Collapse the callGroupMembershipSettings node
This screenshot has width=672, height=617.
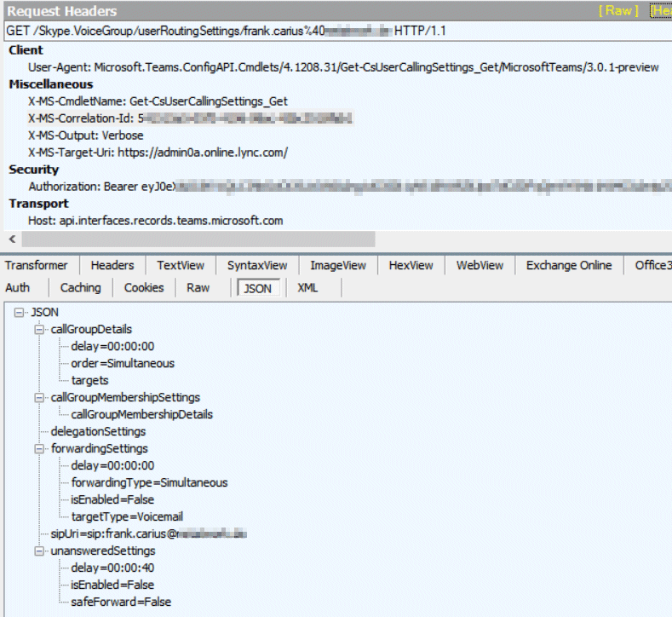coord(38,398)
